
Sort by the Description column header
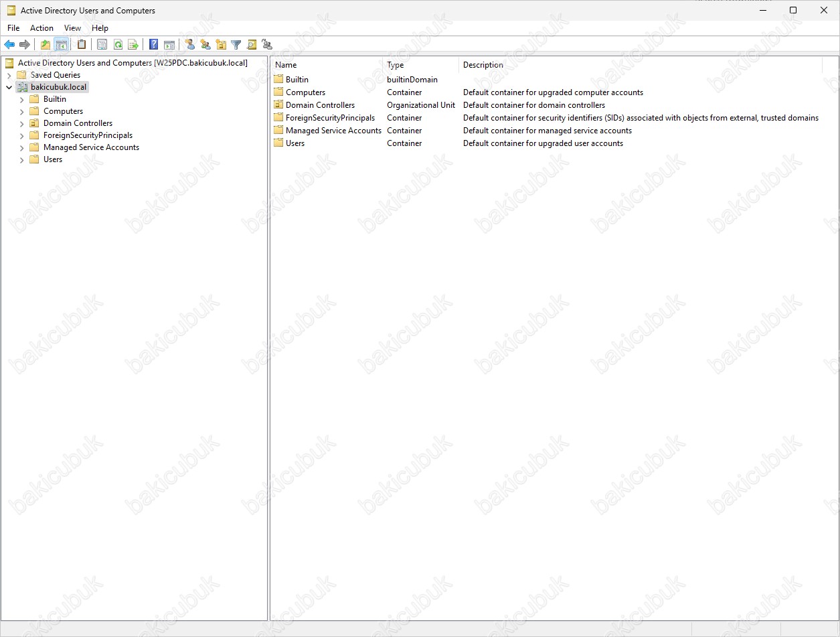[x=641, y=65]
